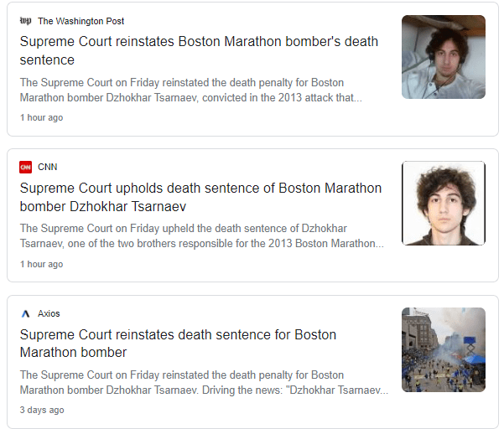
Task: Click 'The Washington Post' source name
Action: 81,21
